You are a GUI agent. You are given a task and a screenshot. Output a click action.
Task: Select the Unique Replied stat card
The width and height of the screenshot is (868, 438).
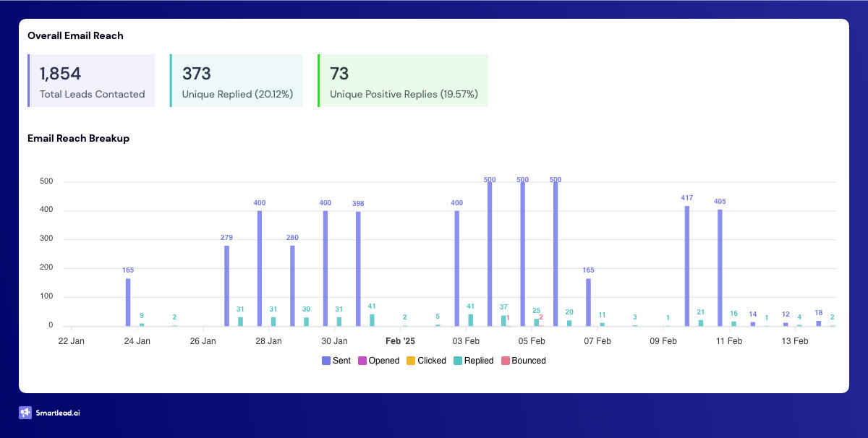(237, 81)
